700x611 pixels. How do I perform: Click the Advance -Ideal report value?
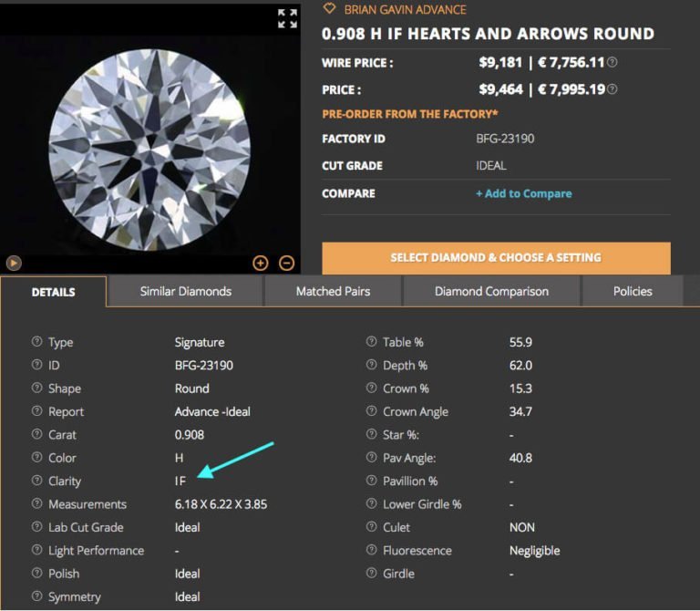tap(212, 411)
